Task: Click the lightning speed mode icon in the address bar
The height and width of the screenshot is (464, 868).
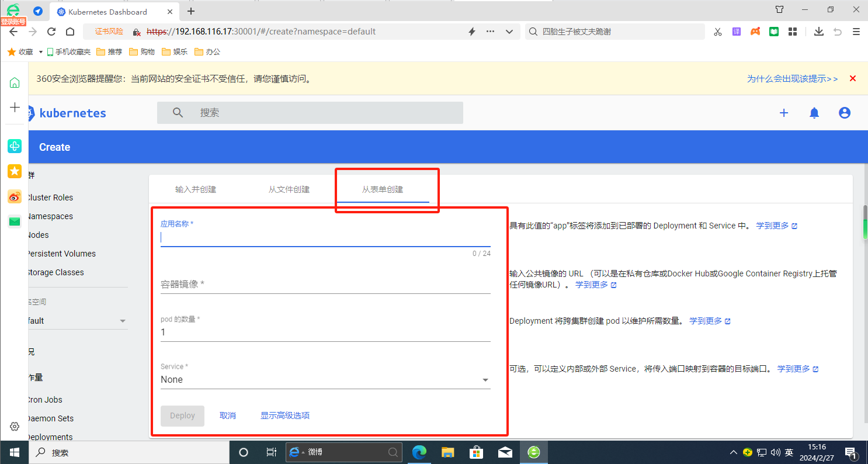Action: [472, 32]
